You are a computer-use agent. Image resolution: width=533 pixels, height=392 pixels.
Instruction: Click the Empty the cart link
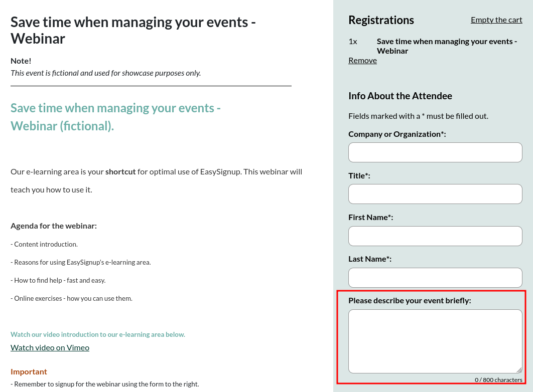[496, 20]
